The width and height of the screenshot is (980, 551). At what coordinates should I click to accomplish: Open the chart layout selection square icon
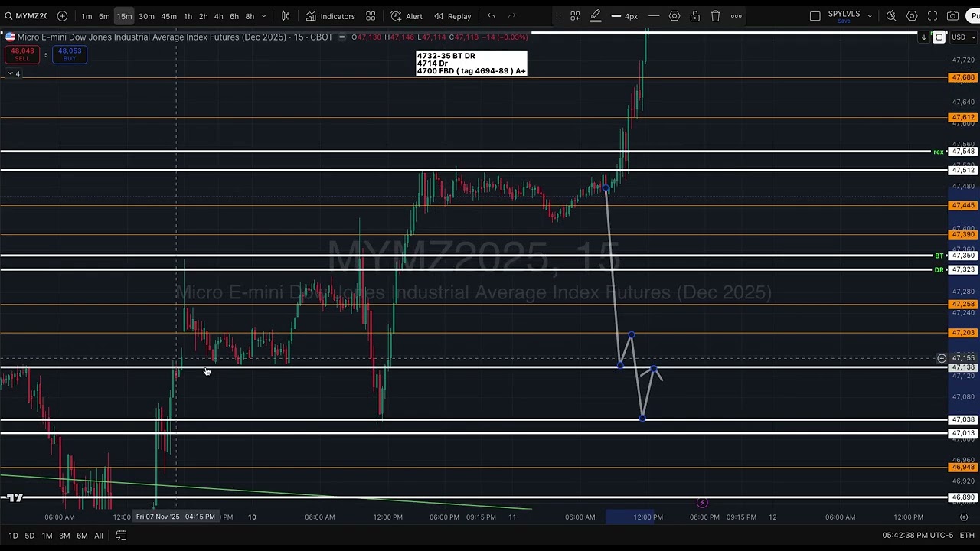[x=815, y=16]
